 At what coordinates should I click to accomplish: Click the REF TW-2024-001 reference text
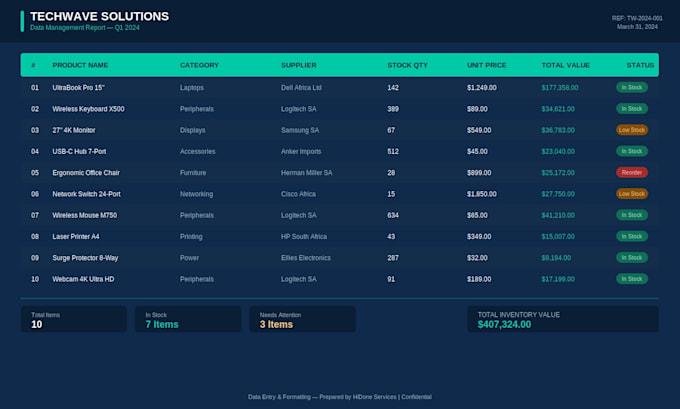(637, 18)
